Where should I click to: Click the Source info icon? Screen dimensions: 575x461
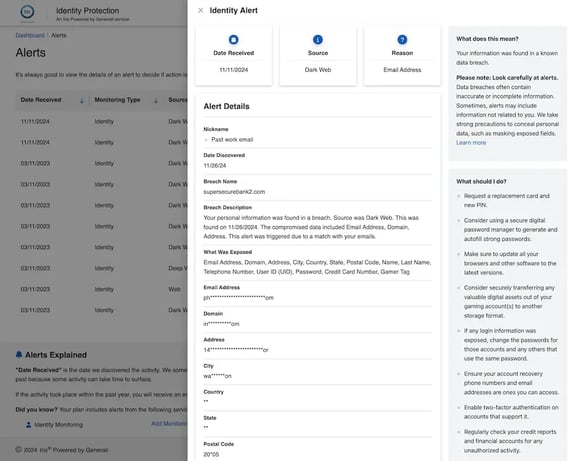coord(318,39)
